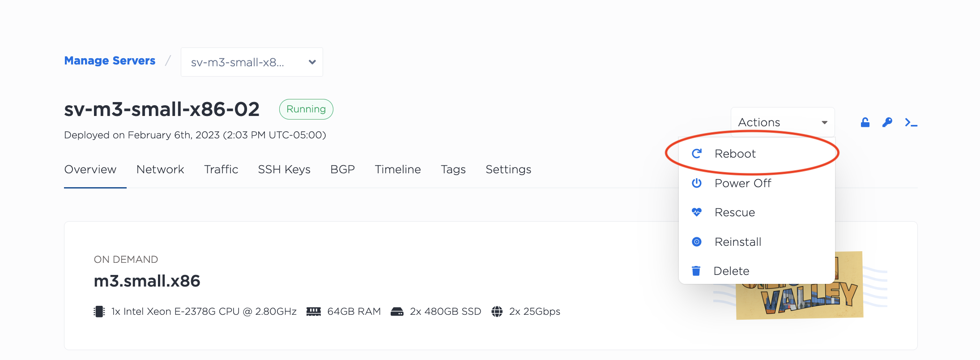Click the Power Off icon

tap(697, 183)
